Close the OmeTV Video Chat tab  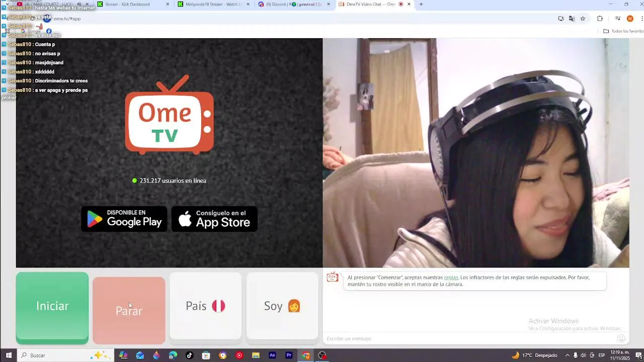tap(409, 5)
